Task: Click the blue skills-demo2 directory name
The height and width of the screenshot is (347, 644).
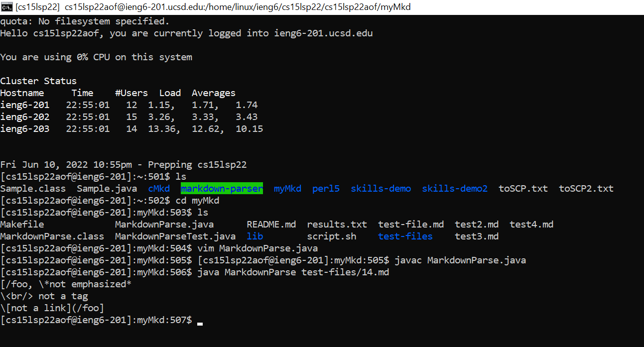Action: tap(455, 189)
